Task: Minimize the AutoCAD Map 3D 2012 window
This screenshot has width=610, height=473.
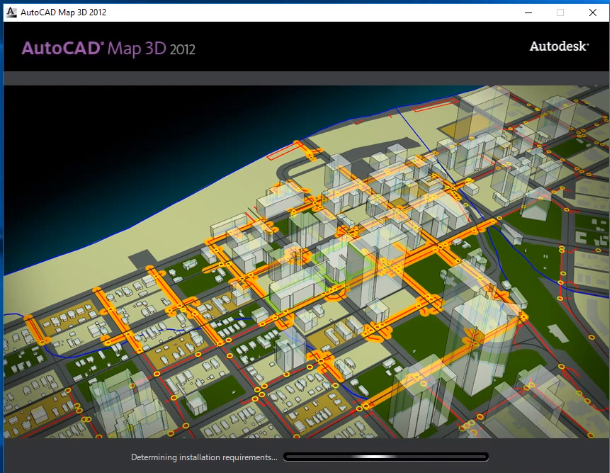Action: pos(528,12)
